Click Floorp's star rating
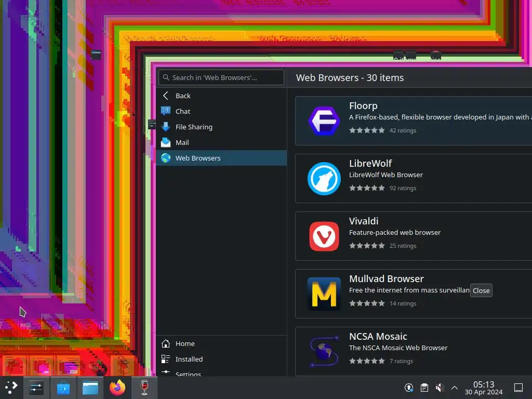This screenshot has width=532, height=399. [x=367, y=130]
